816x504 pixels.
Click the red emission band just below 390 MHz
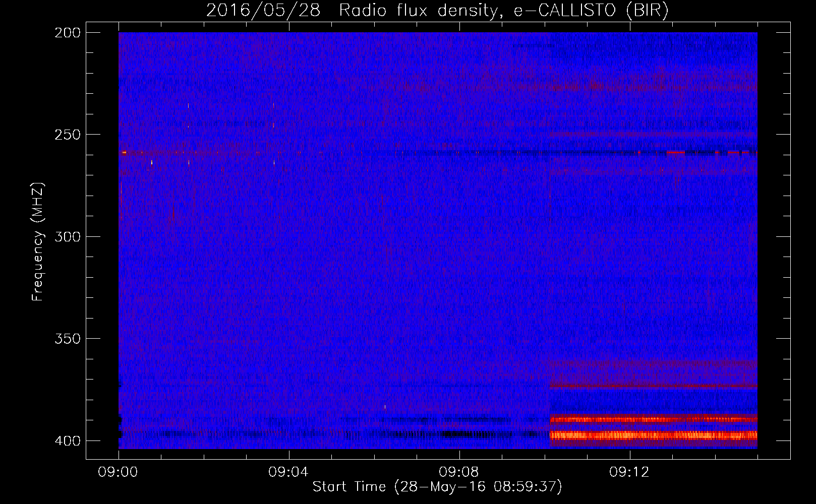[x=653, y=419]
